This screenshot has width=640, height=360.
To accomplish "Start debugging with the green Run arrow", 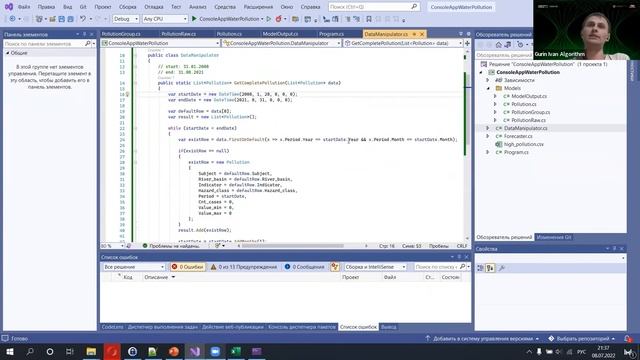I will pos(194,19).
